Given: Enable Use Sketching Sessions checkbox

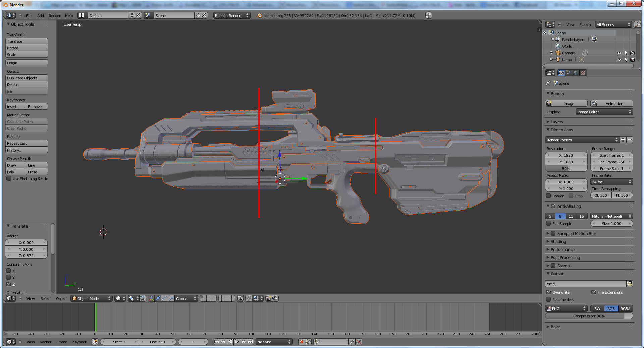Looking at the screenshot, I should pyautogui.click(x=9, y=178).
